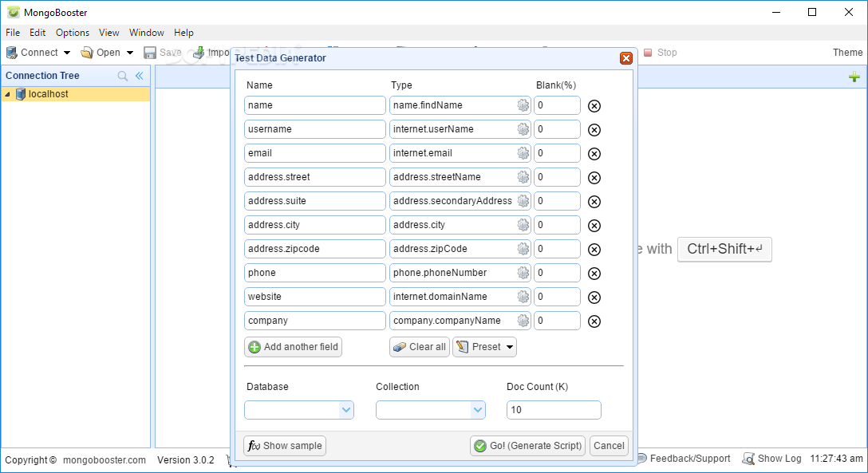Open type options gear for phone.phoneNumber
Viewport: 868px width, 473px height.
(x=523, y=272)
